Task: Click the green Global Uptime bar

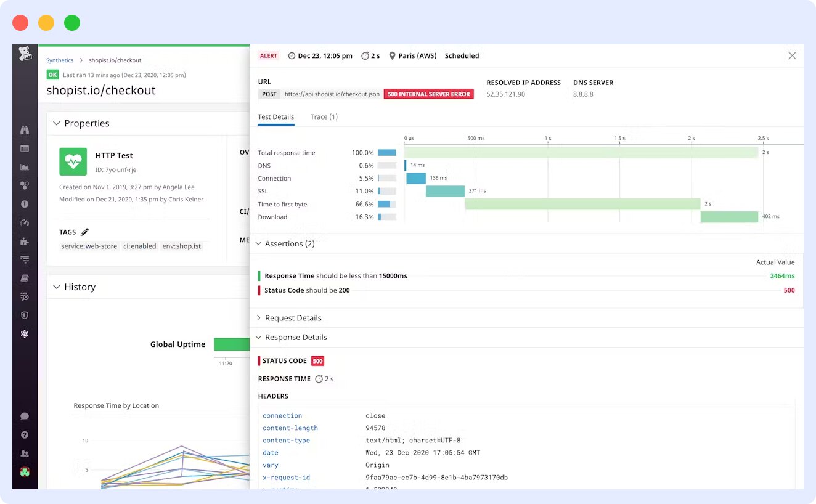Action: point(232,344)
